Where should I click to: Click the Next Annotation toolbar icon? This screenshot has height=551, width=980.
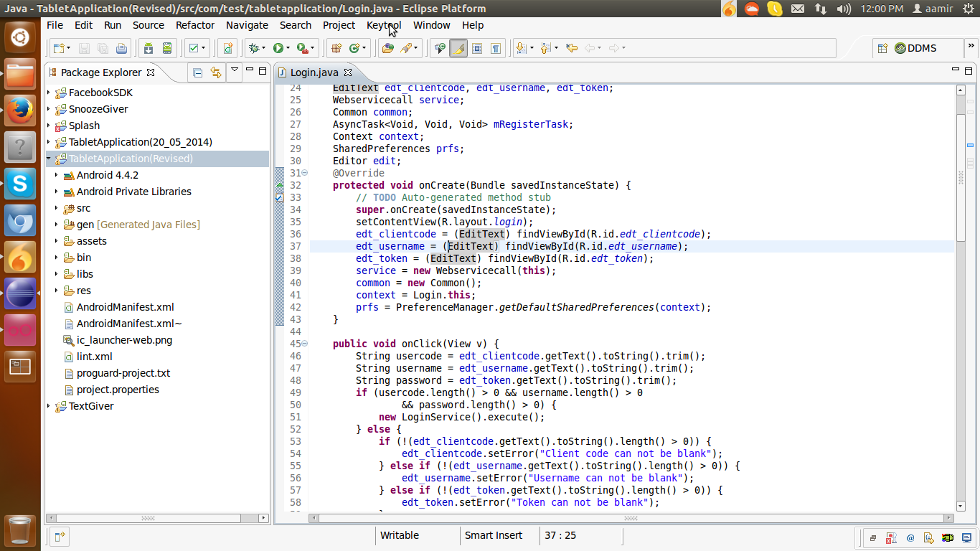click(x=521, y=48)
